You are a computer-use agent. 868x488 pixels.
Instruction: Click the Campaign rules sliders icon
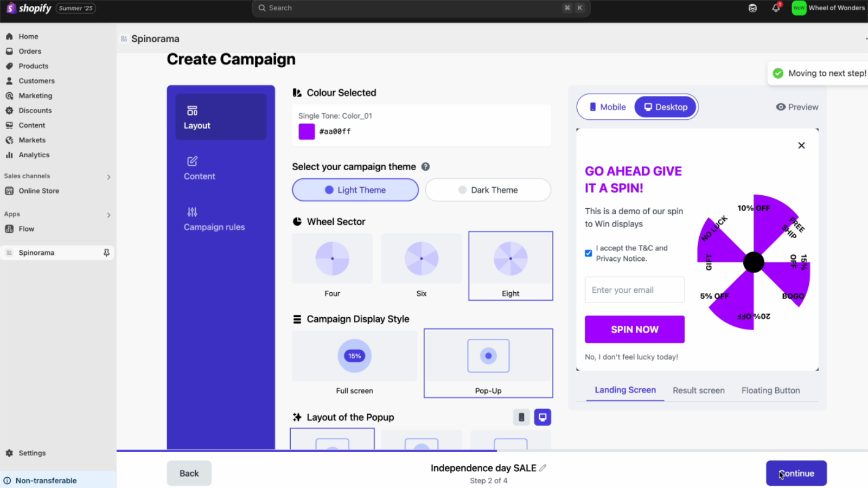[x=192, y=211]
